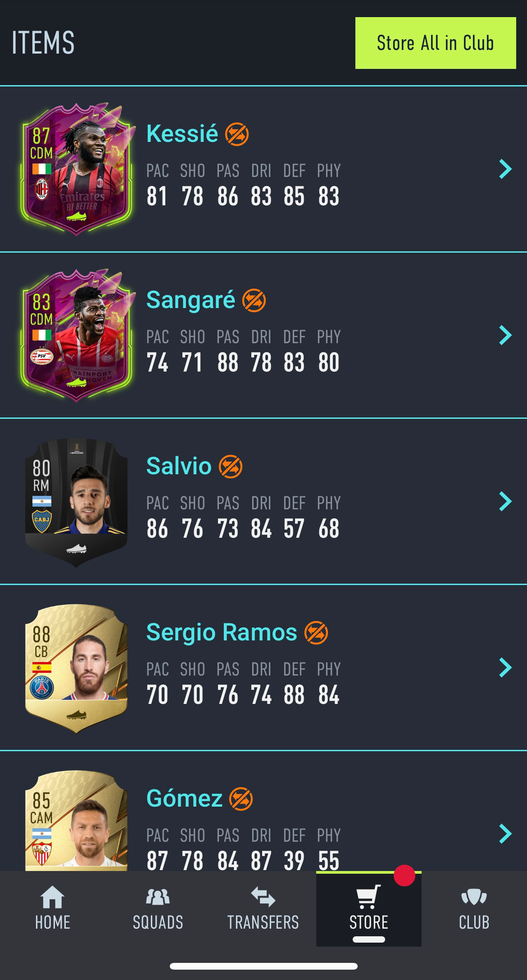Tap the untradeable icon next to Kessié

[x=237, y=134]
